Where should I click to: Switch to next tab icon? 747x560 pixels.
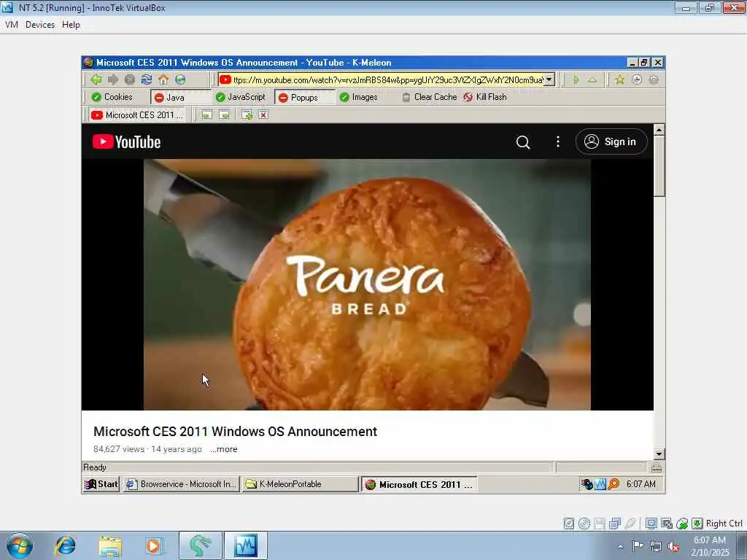point(225,114)
